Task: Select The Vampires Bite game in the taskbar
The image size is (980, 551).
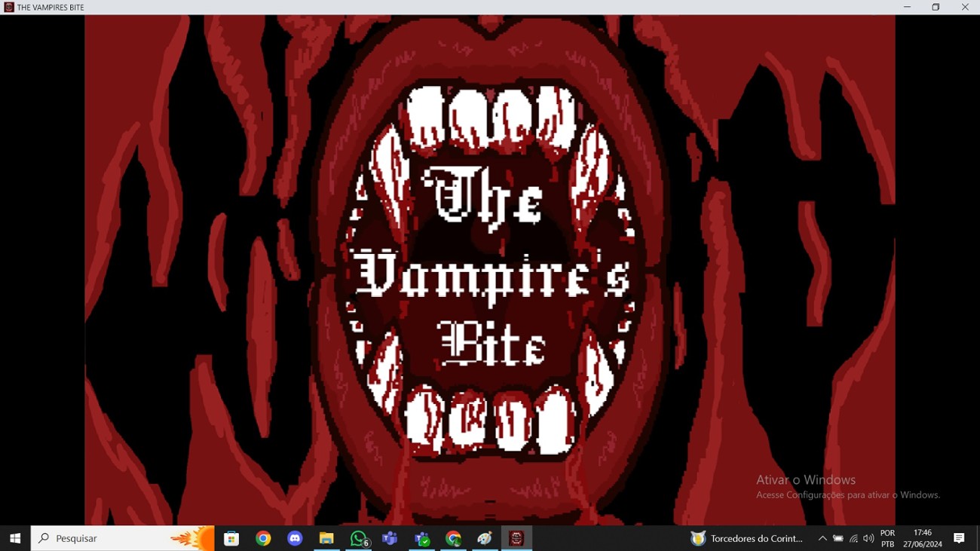Action: (x=516, y=538)
